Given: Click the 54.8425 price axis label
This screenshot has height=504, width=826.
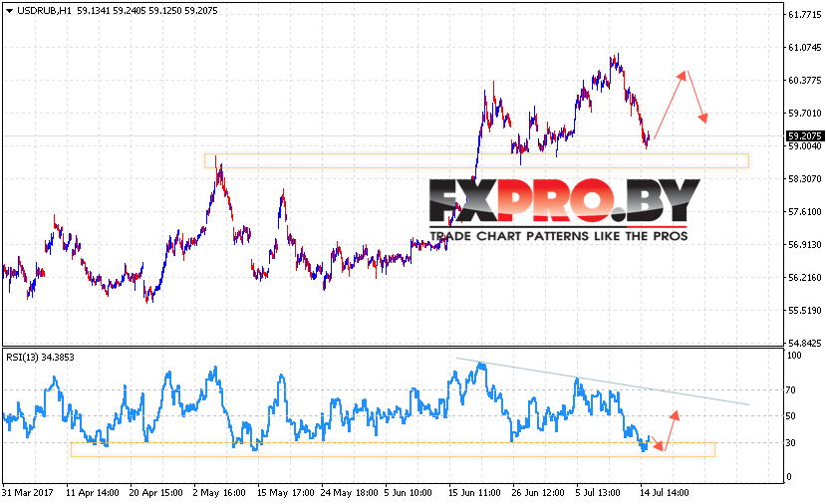Looking at the screenshot, I should 804,344.
